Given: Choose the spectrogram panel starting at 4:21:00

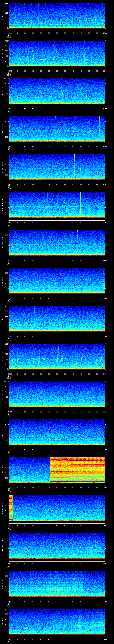Looking at the screenshot, I should (x=57, y=281).
